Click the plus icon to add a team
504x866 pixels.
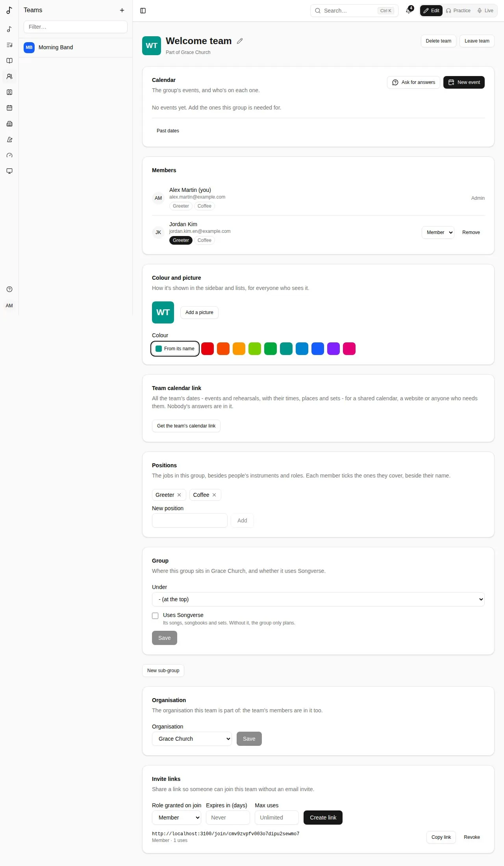pyautogui.click(x=122, y=10)
